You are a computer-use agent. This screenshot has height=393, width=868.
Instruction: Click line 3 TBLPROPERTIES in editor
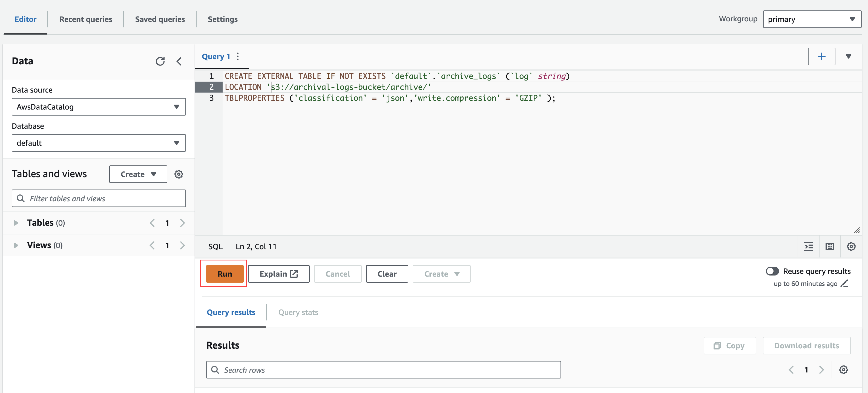[390, 98]
